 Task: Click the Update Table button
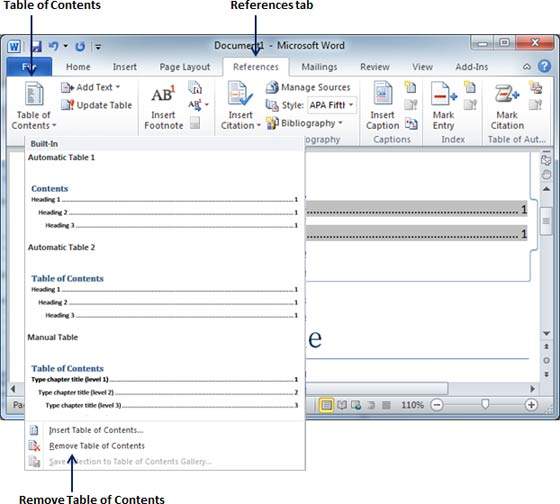(x=97, y=105)
